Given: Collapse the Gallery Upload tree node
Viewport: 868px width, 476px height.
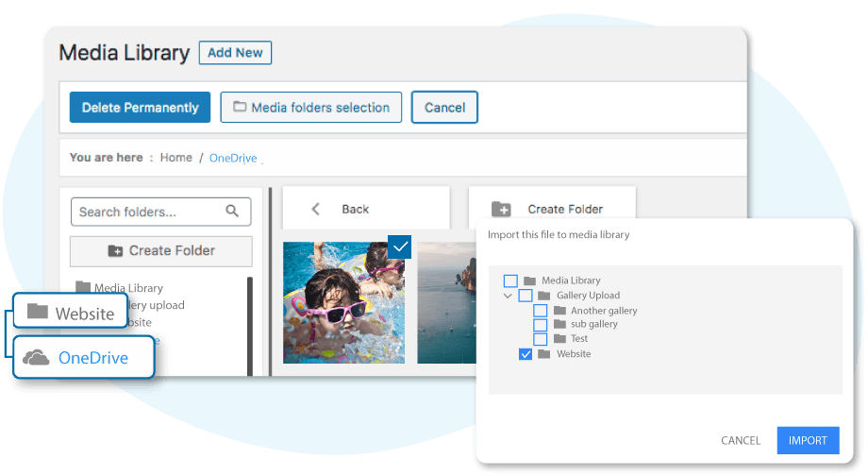Looking at the screenshot, I should [x=507, y=296].
